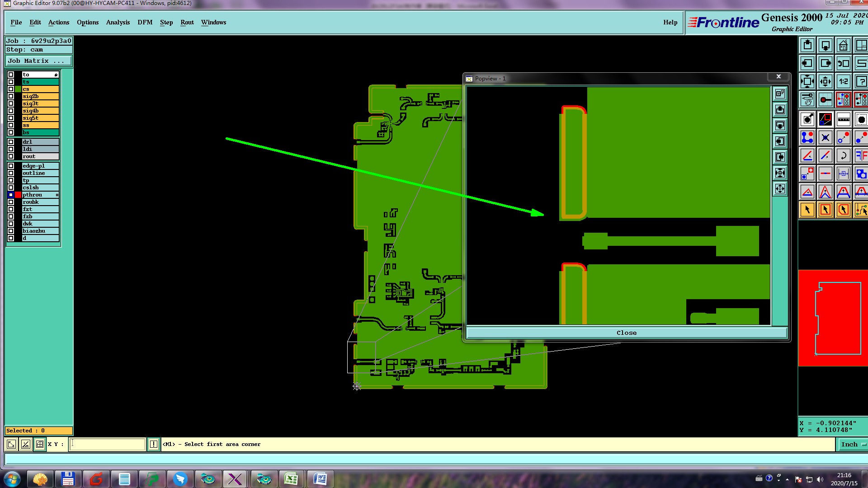Toggle the drl layer checkbox
Viewport: 868px width, 488px height.
pos(11,142)
